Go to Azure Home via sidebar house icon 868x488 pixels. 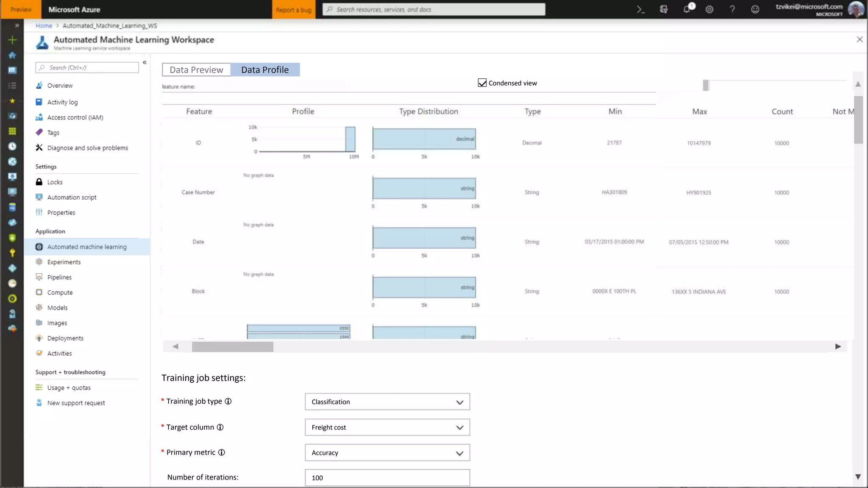(12, 55)
